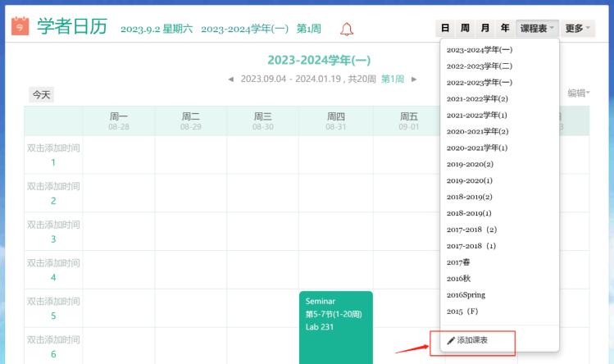Image resolution: width=614 pixels, height=364 pixels.
Task: Click the notification bell icon
Action: 347,30
